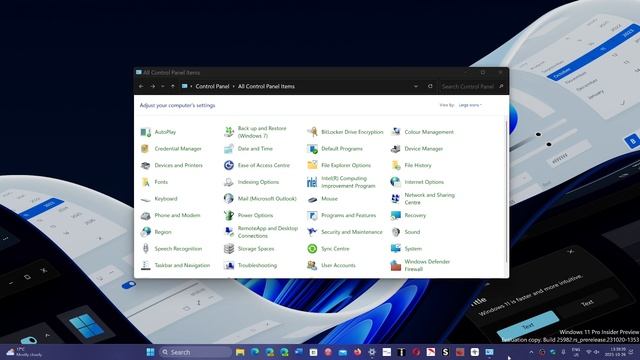Viewport: 640px width, 360px height.
Task: Open Ease of Access Centre icon
Action: [x=229, y=165]
